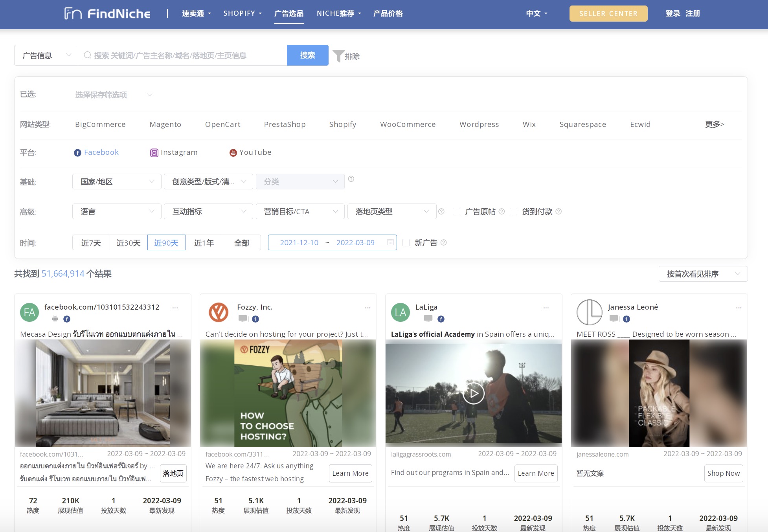This screenshot has width=768, height=532.
Task: Click the ad keyword search input field
Action: (183, 55)
